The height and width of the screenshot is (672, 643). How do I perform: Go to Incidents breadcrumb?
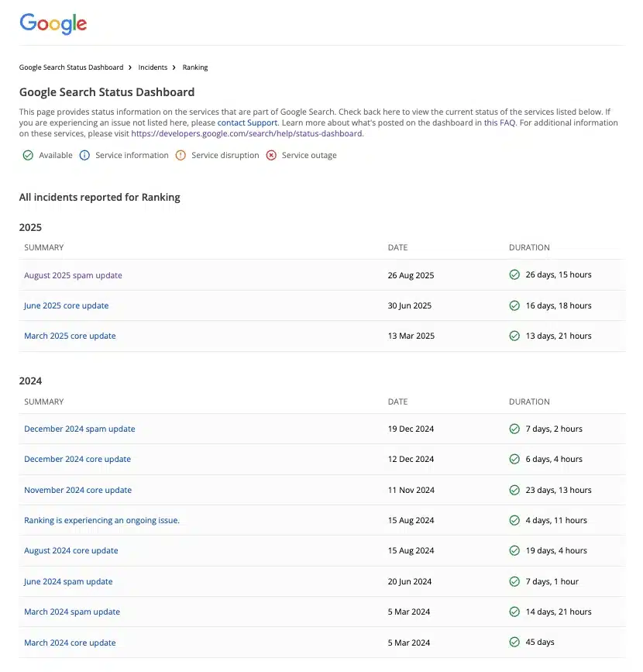[x=153, y=67]
